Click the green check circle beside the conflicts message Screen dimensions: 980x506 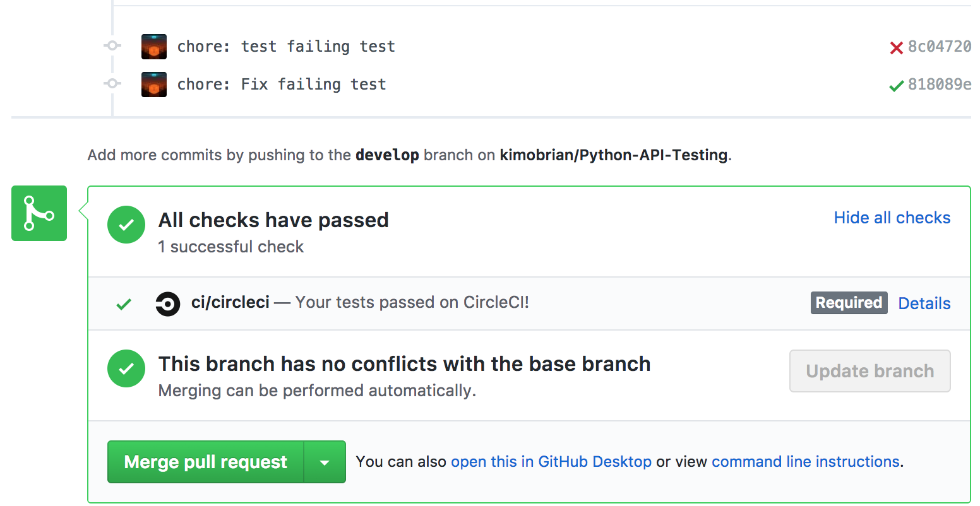(126, 368)
